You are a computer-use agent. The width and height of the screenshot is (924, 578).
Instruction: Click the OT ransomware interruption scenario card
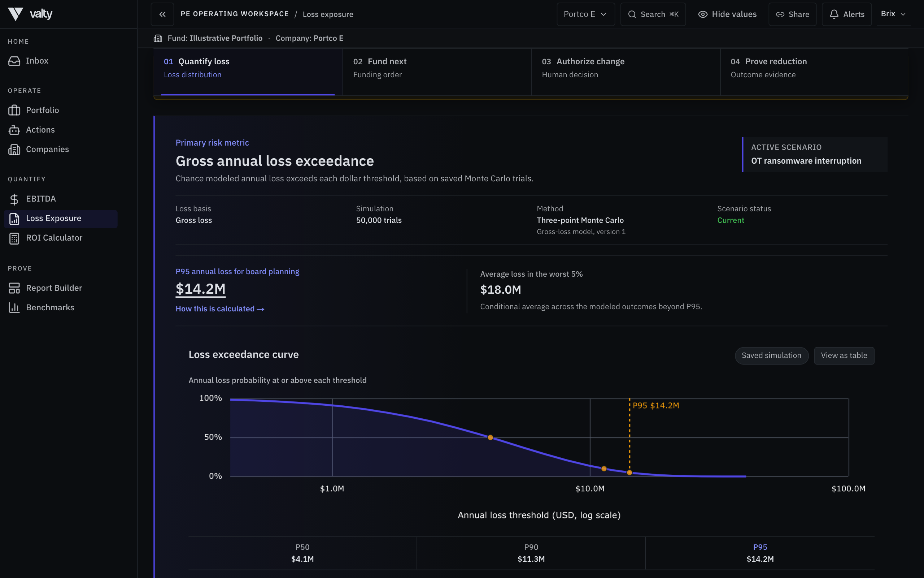[x=814, y=155]
